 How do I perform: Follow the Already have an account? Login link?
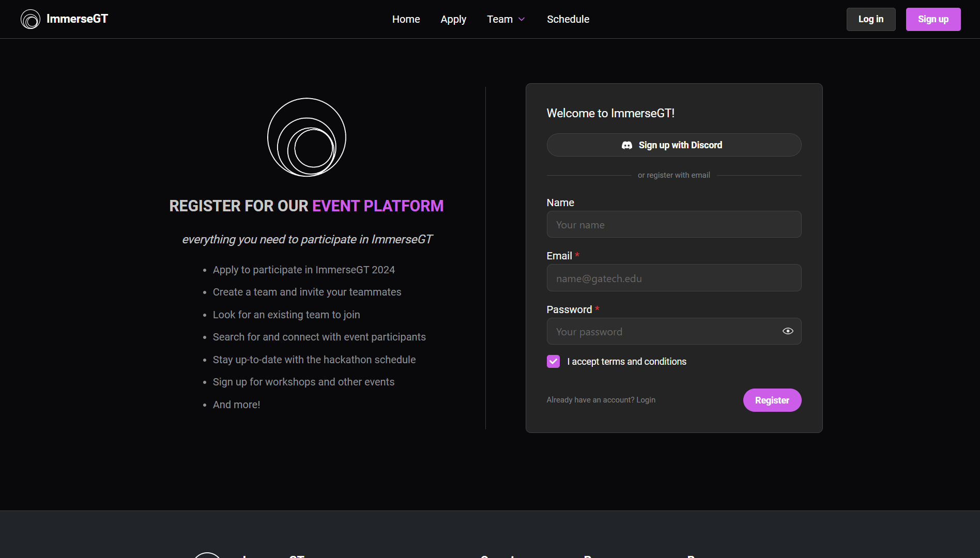(x=601, y=400)
